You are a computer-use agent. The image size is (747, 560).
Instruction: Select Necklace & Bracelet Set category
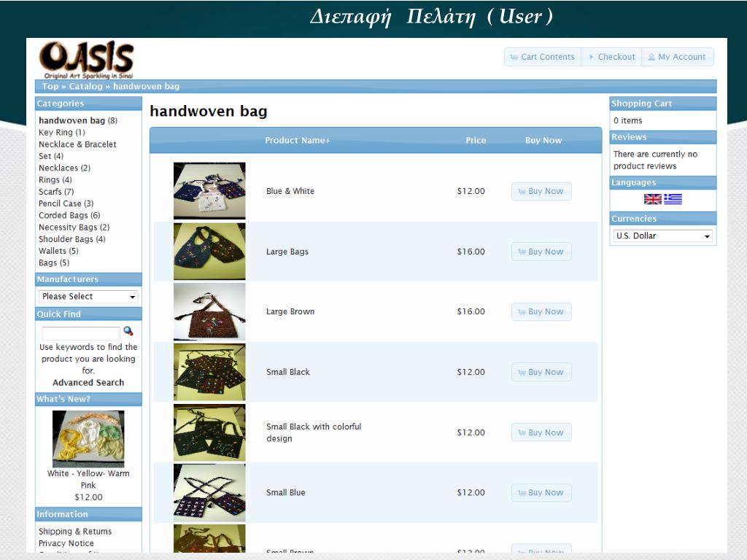click(77, 150)
